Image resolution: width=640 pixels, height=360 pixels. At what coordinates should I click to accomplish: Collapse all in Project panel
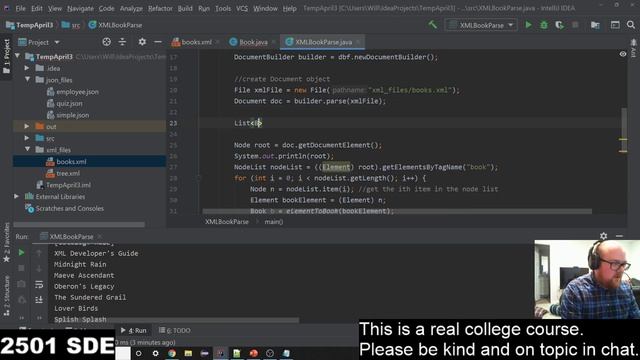point(122,42)
